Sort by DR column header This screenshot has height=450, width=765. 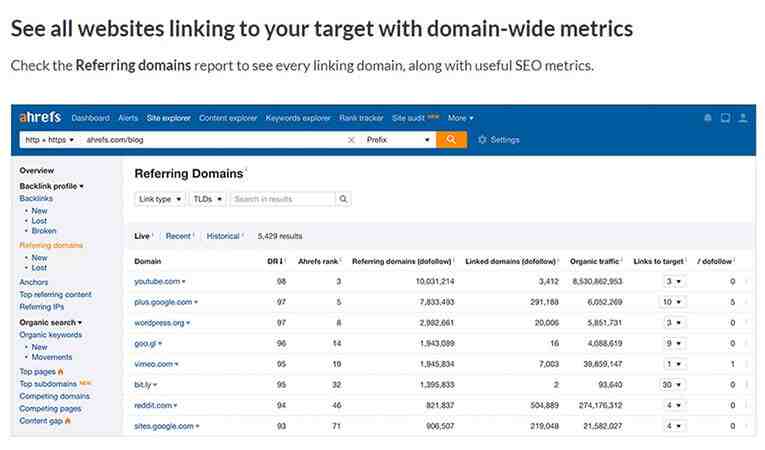pyautogui.click(x=277, y=261)
